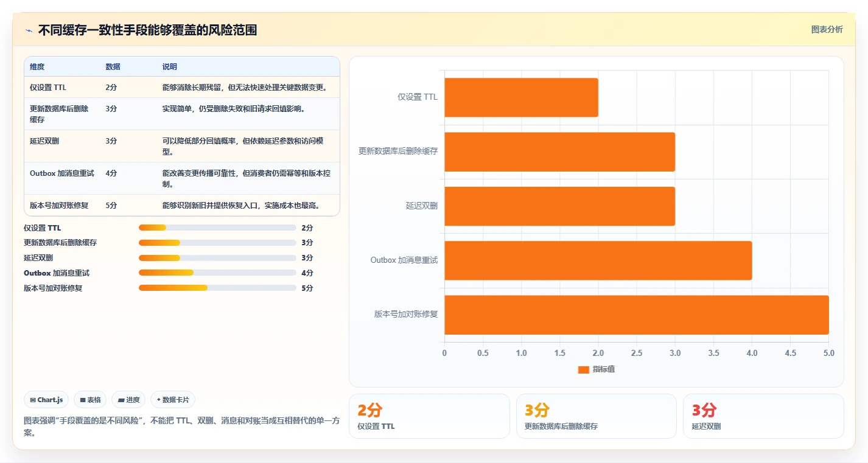Viewport: 868px width, 463px height.
Task: Click the 仅设置 TTL chart axis label
Action: 418,97
